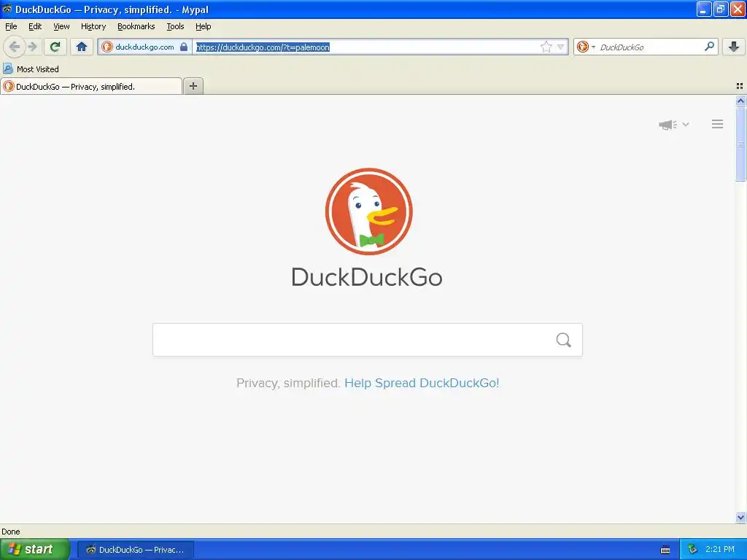Open the Most Visited bookmarks folder
The image size is (747, 560).
pyautogui.click(x=31, y=69)
